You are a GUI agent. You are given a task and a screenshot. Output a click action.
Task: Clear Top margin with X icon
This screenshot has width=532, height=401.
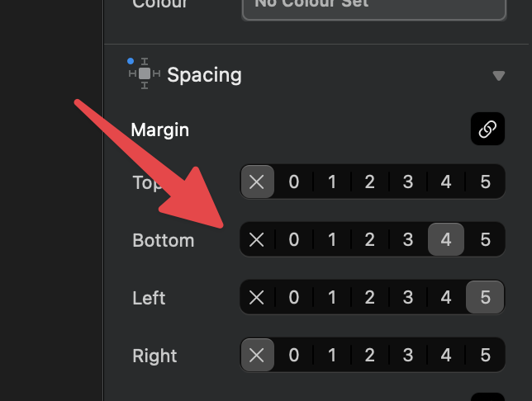click(257, 182)
